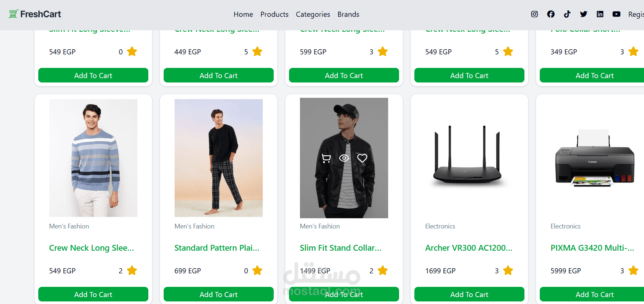Click the FreshCart logo

(35, 14)
